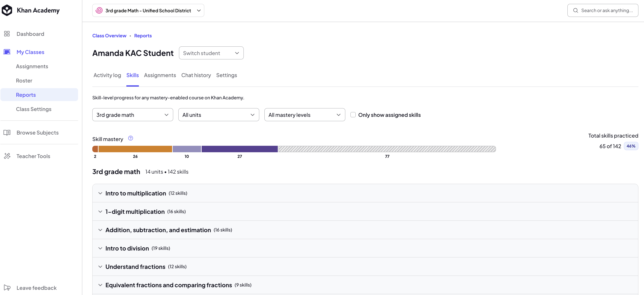Open Browse Subjects in the sidebar
This screenshot has width=644, height=295.
pos(38,132)
